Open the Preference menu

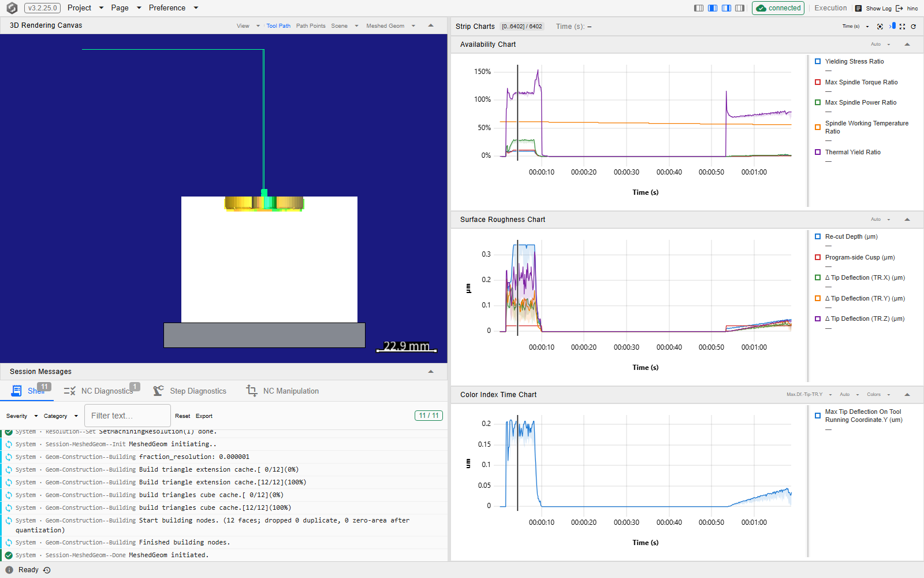pos(173,8)
